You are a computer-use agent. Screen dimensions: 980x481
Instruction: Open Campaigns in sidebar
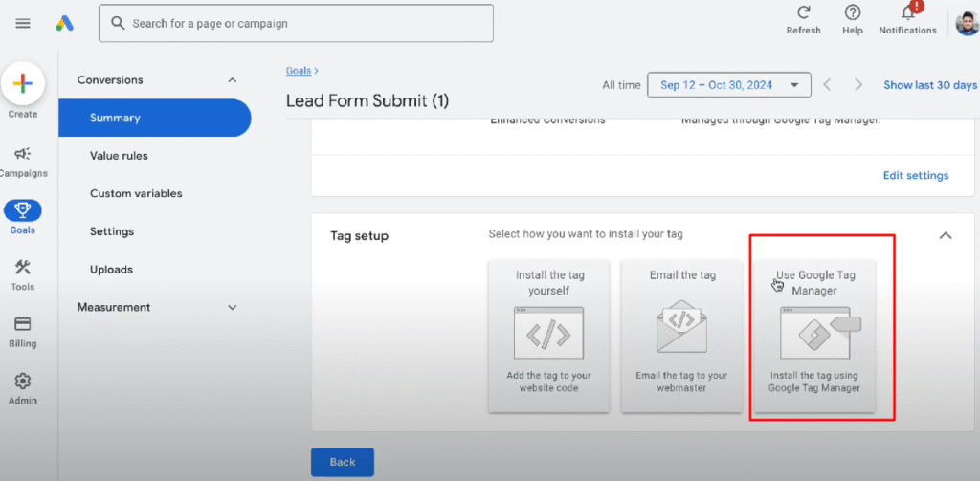23,162
